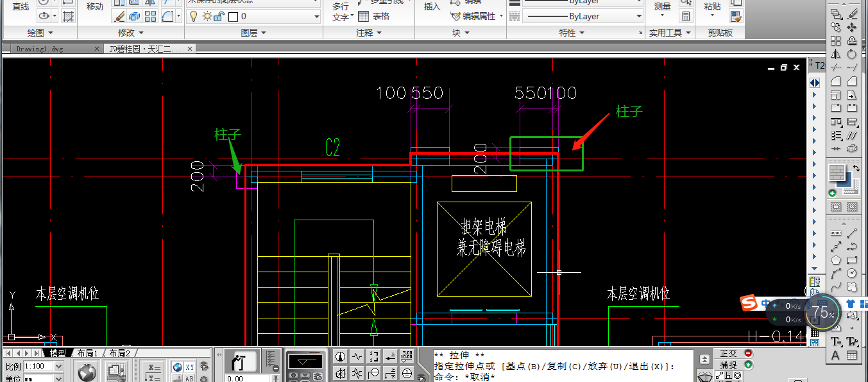Click the globe icon in bottom toolbar
Viewport: 868px width, 382px height.
pos(87,372)
